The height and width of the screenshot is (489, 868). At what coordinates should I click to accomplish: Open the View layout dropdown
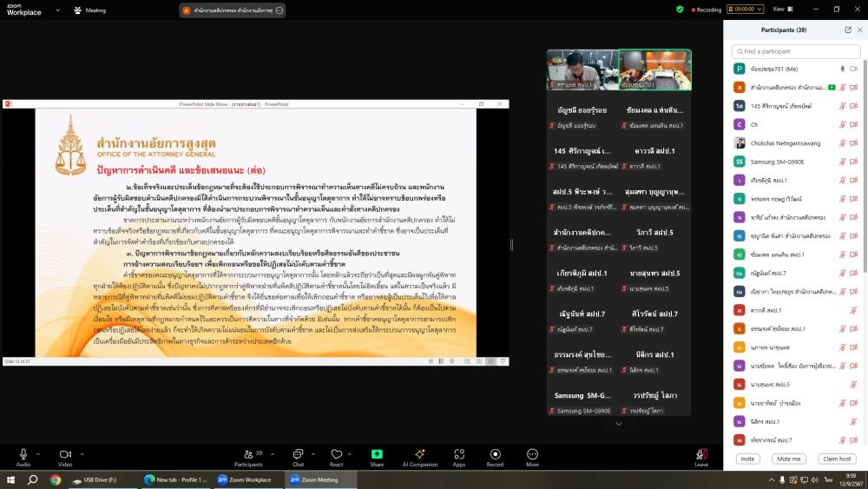(779, 10)
